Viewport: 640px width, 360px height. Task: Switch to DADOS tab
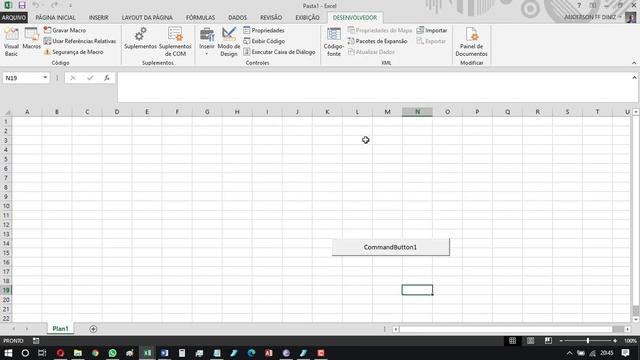(238, 18)
